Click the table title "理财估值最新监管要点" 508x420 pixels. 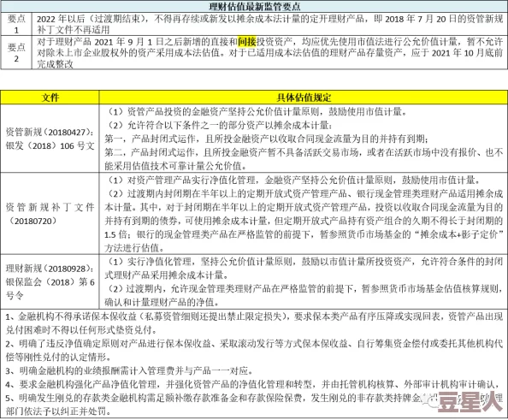(254, 6)
